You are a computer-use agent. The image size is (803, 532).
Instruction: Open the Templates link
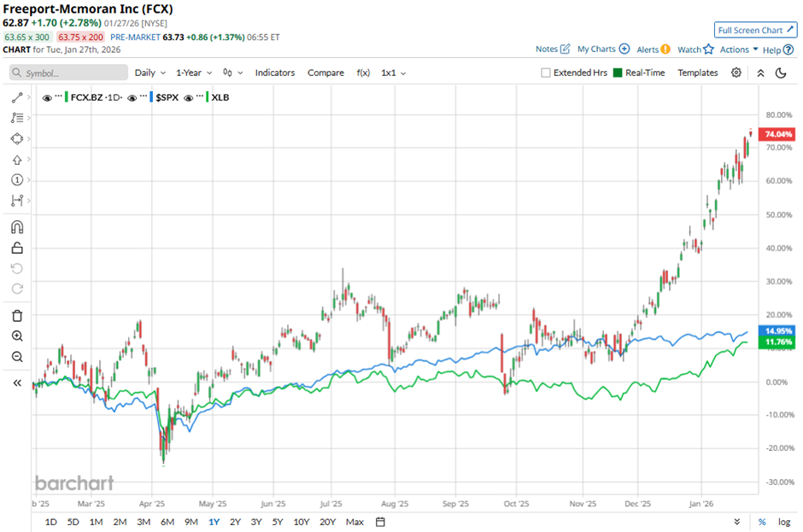tap(697, 73)
